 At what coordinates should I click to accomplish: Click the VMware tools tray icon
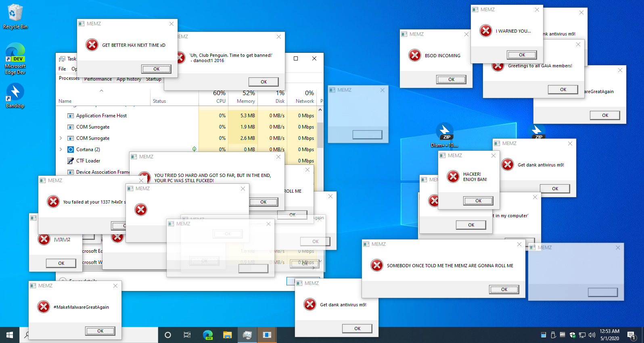(x=562, y=335)
